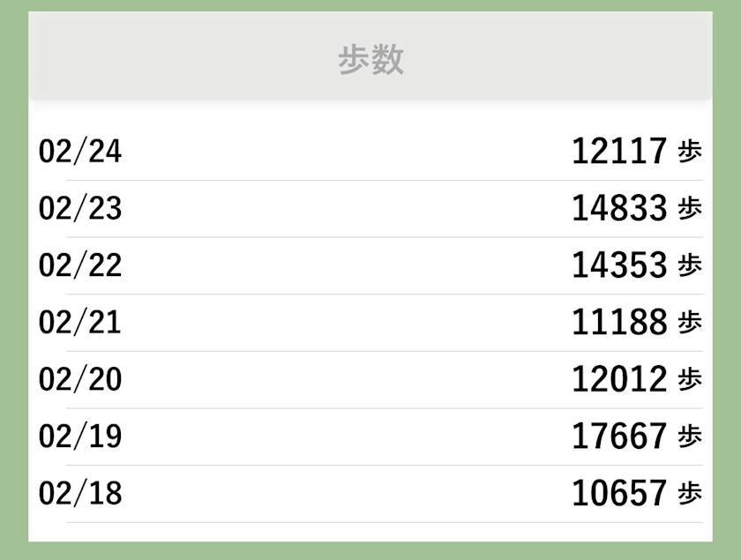Select the 02/20 date label

tap(80, 379)
